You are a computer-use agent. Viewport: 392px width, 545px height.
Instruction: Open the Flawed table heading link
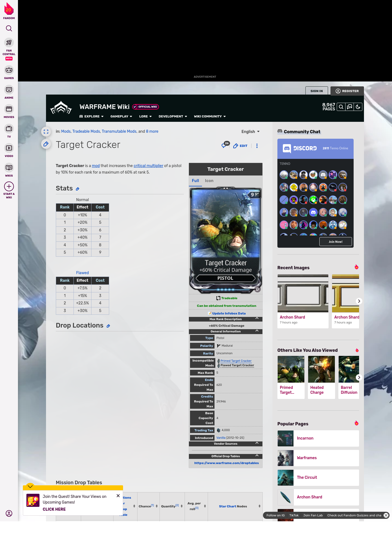tap(82, 273)
